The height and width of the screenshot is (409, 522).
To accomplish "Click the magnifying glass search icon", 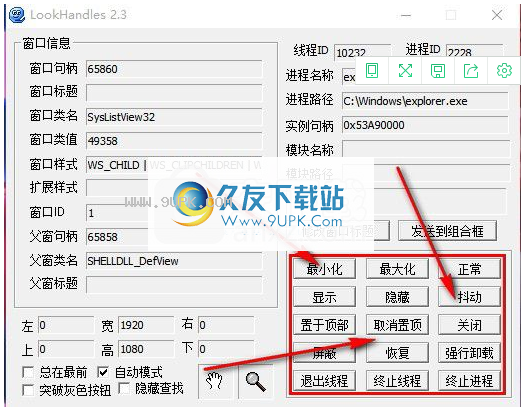I will point(255,382).
